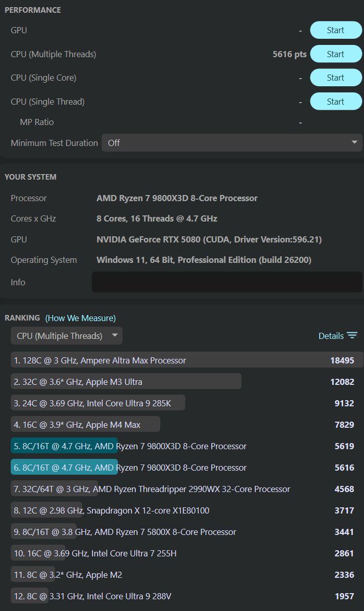Viewport: 364px width, 611px height.
Task: Select the Apple M2 ranking row
Action: pos(187,574)
